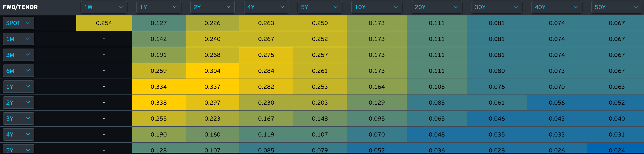Image resolution: width=644 pixels, height=154 pixels.
Task: Click the 4Y 1Y value 0.190
Action: (159, 134)
